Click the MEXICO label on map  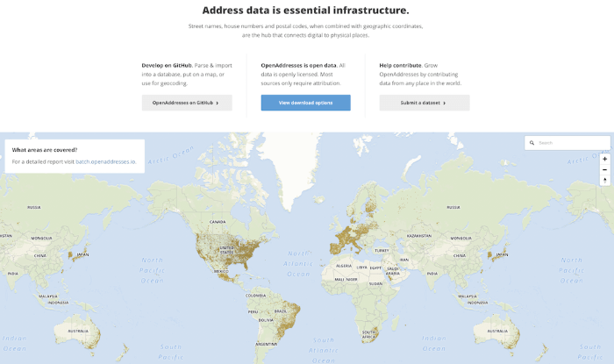point(221,271)
